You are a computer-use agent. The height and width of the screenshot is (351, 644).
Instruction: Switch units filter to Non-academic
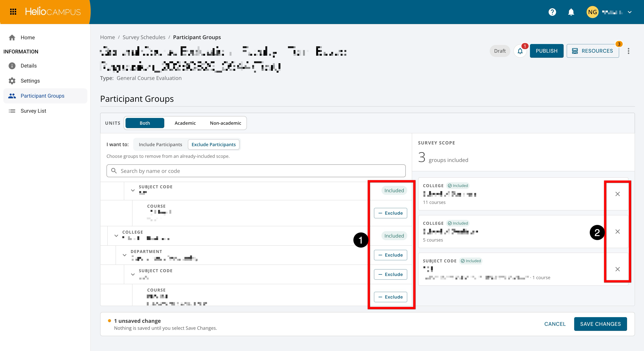[x=225, y=123]
